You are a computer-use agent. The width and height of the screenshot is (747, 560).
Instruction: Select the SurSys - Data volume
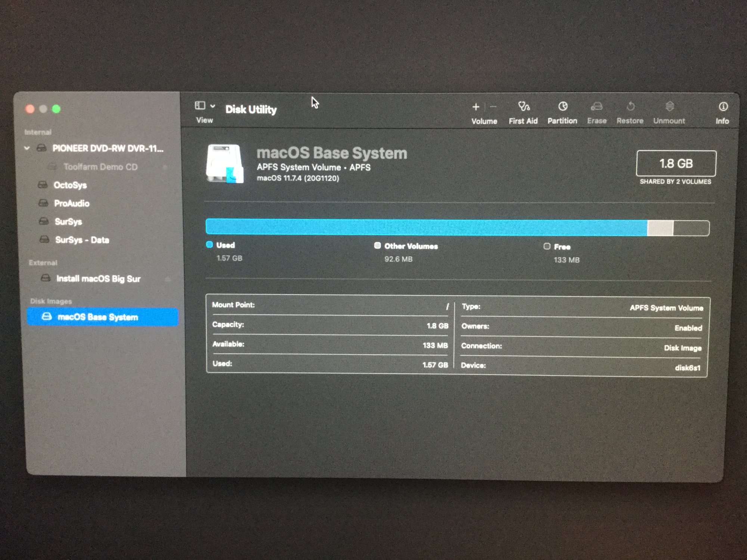[82, 240]
